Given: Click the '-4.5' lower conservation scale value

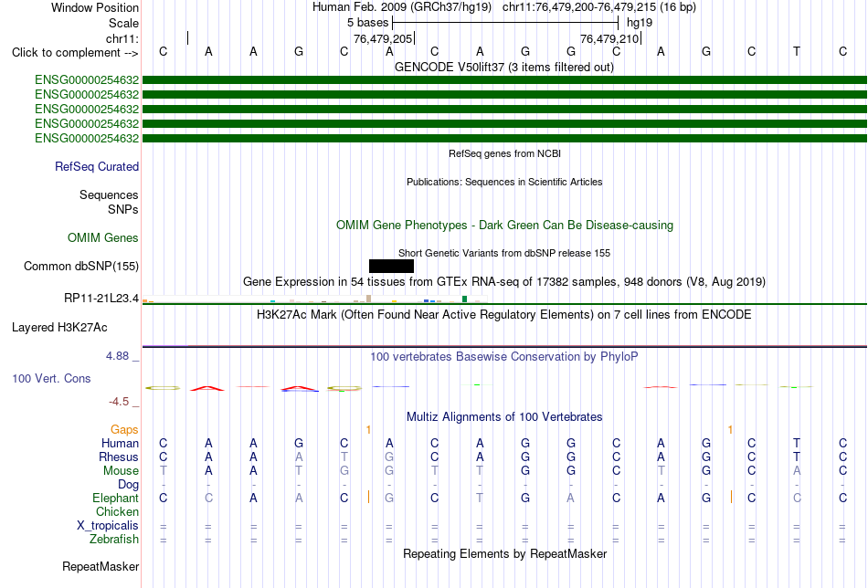Looking at the screenshot, I should point(119,402).
